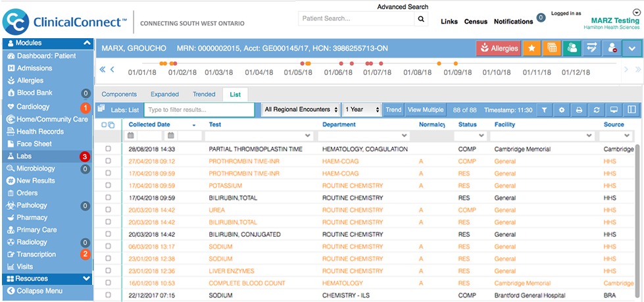This screenshot has width=644, height=302.
Task: Click the orange timeline dot near 01/09/18
Action: (x=455, y=63)
